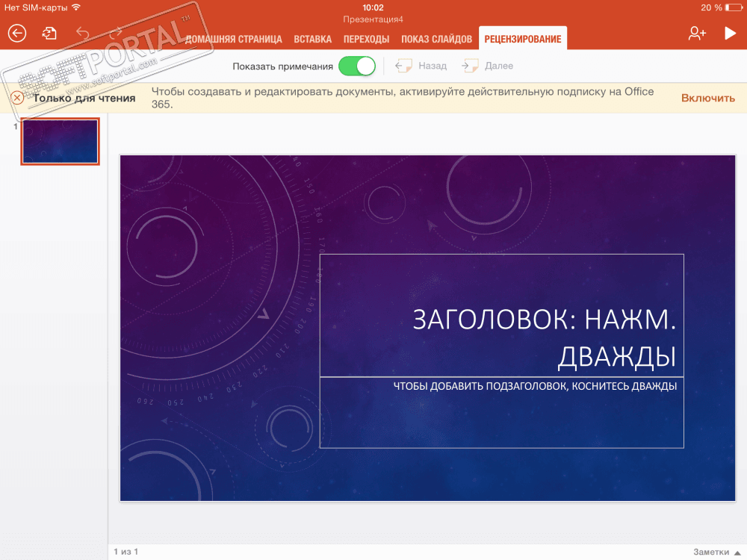This screenshot has width=747, height=560.
Task: Select slide 1 thumbnail
Action: 60,141
